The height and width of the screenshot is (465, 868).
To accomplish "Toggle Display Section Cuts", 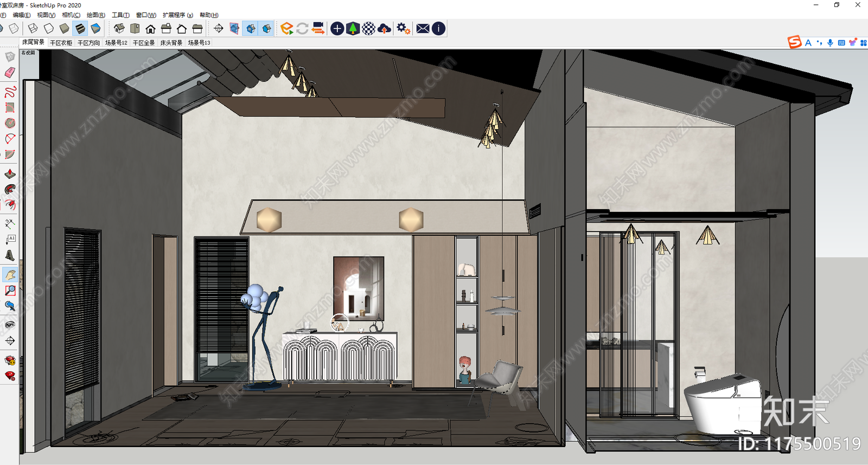I will (x=251, y=28).
